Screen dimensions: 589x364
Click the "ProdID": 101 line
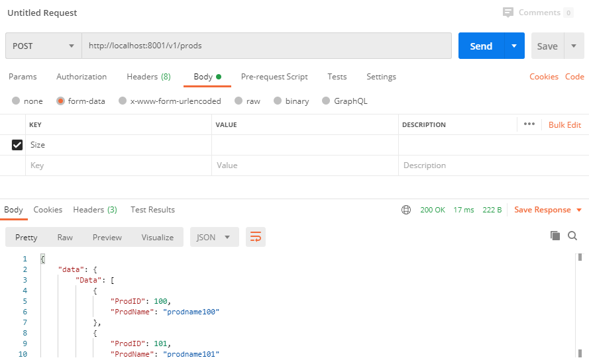(141, 343)
